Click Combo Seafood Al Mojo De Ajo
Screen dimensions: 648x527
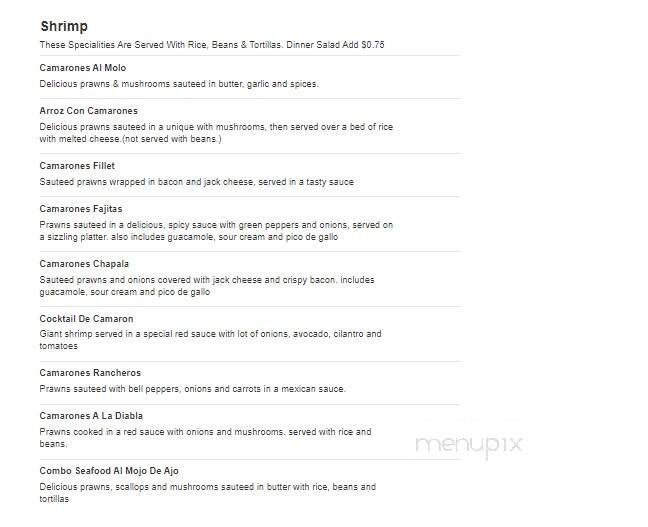pyautogui.click(x=109, y=471)
